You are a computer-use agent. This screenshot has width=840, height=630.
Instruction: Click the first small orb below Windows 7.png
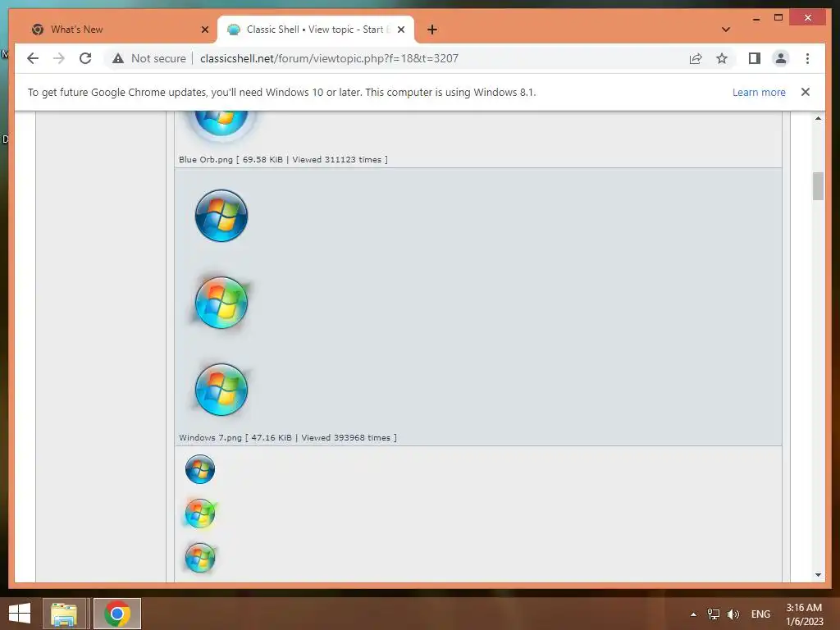point(200,469)
